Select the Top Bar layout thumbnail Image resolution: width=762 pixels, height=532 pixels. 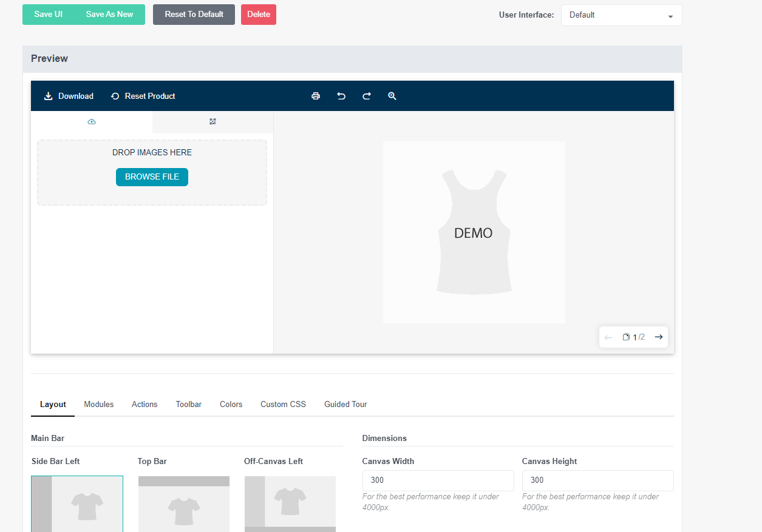184,503
